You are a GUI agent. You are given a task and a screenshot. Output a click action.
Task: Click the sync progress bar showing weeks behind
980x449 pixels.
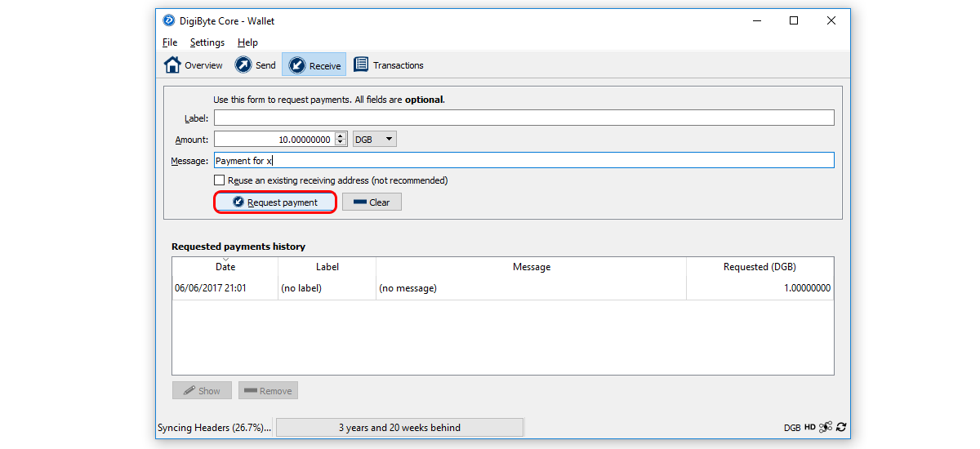399,428
